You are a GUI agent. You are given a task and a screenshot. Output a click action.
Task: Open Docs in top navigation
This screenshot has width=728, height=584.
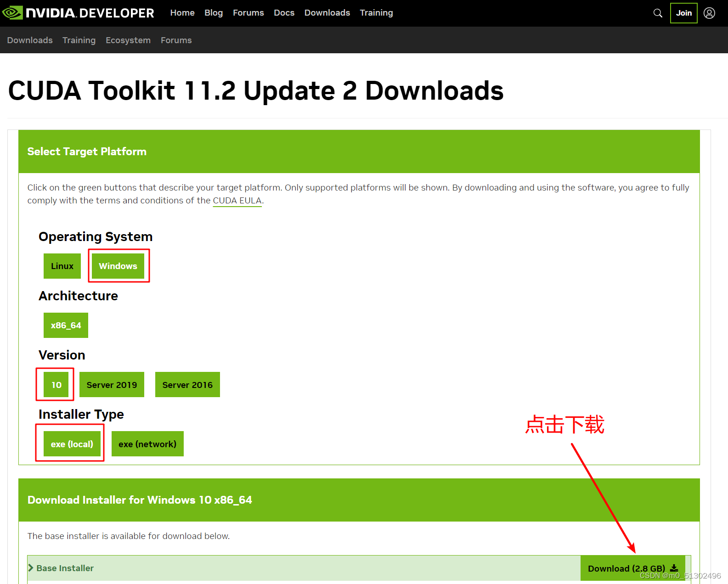pyautogui.click(x=284, y=13)
